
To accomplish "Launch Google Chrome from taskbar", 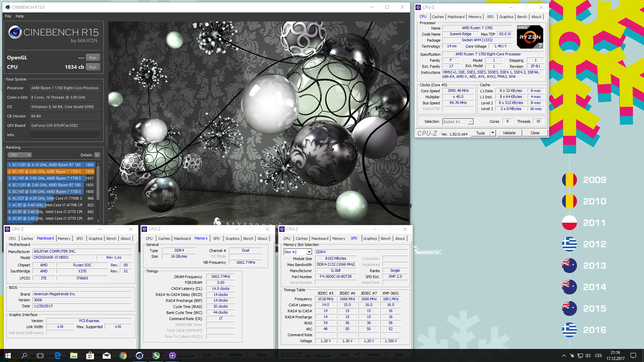I will (123, 355).
